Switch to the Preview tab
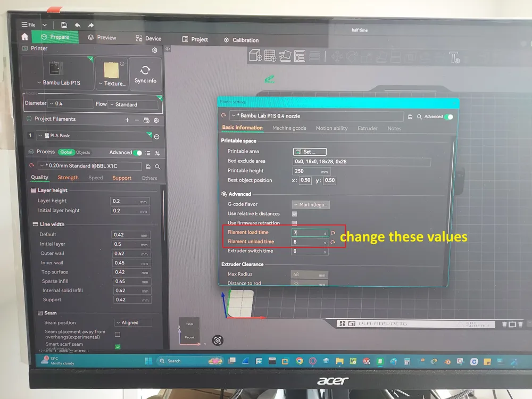This screenshot has width=532, height=399. (102, 38)
